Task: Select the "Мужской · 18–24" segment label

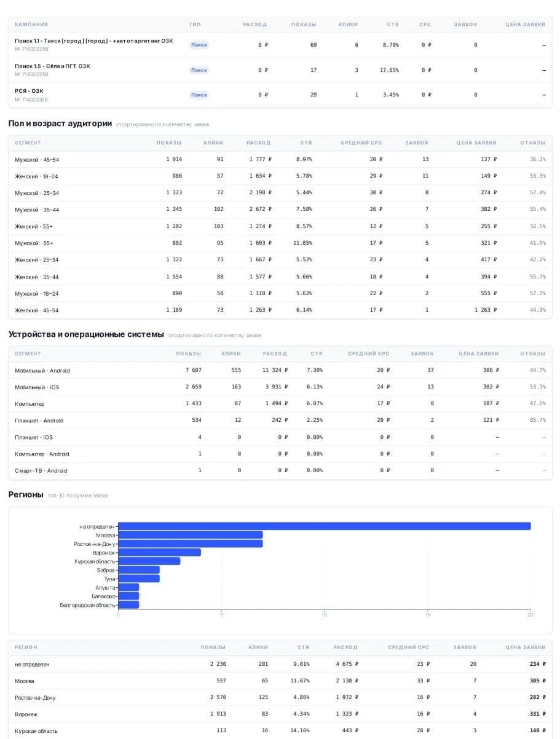Action: pos(37,293)
